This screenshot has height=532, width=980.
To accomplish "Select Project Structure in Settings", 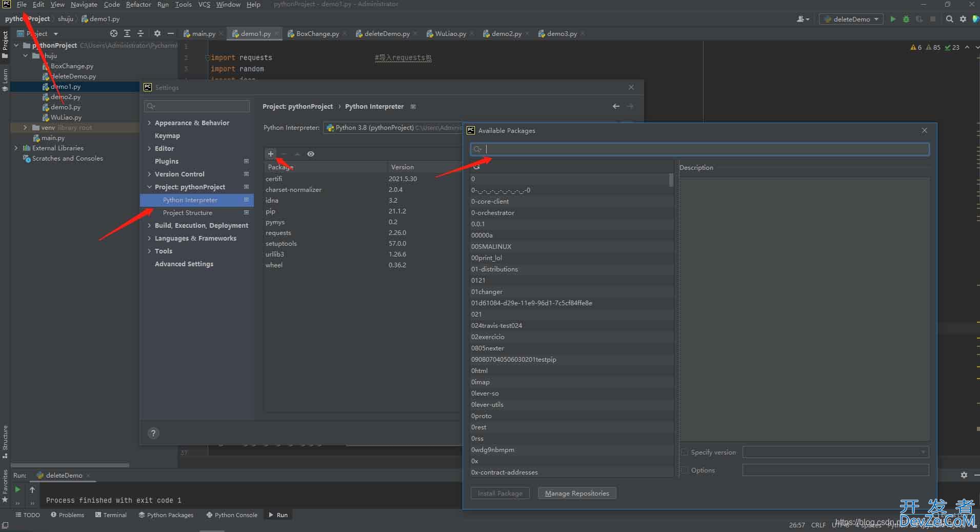I will [188, 212].
